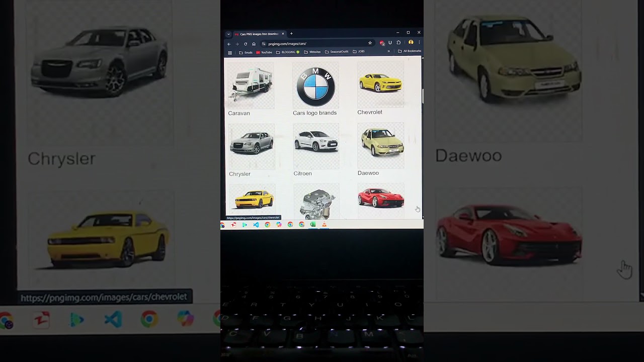The width and height of the screenshot is (644, 362).
Task: Click the Caravan category link
Action: [239, 113]
